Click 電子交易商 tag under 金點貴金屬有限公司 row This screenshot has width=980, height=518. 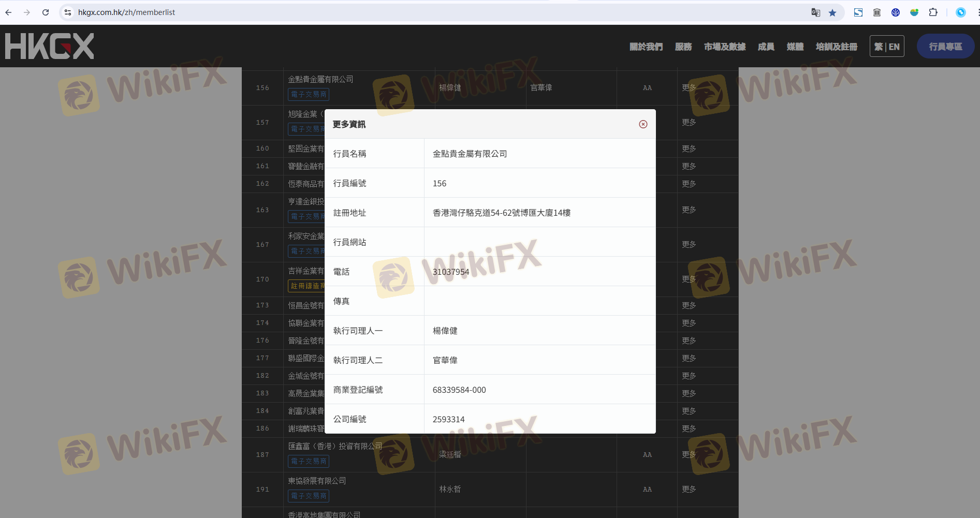point(309,95)
